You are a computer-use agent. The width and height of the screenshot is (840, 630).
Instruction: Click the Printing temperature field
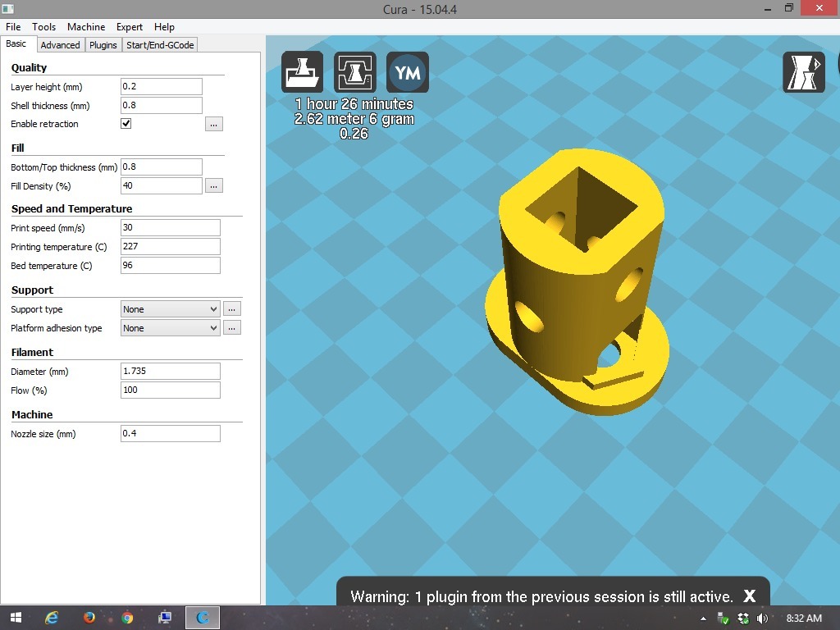click(171, 246)
